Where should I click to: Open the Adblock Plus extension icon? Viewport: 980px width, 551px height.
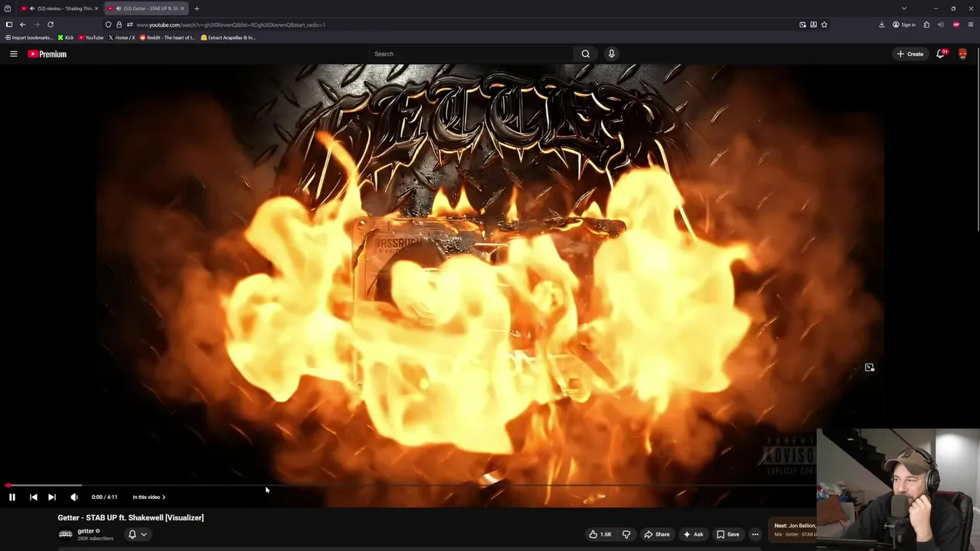956,24
